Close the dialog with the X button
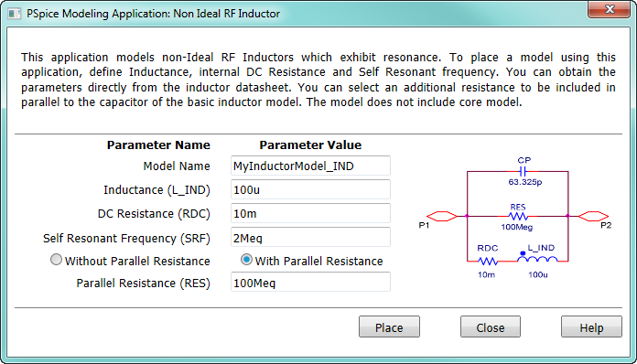 609,9
